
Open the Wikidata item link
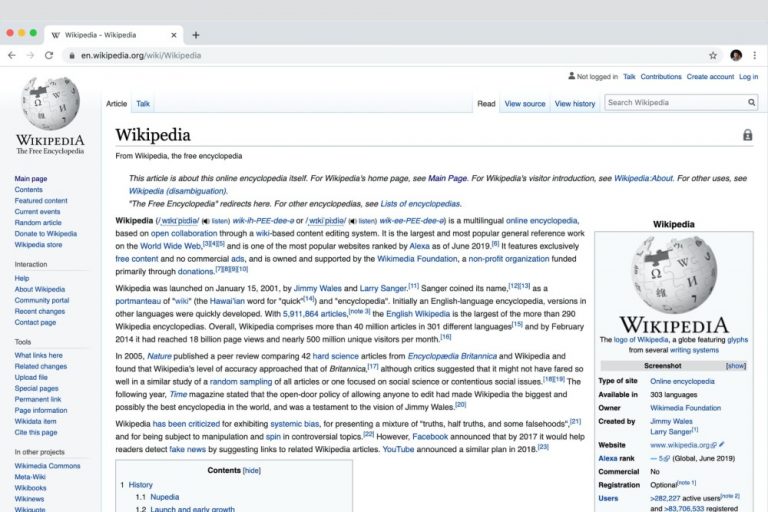[x=35, y=421]
